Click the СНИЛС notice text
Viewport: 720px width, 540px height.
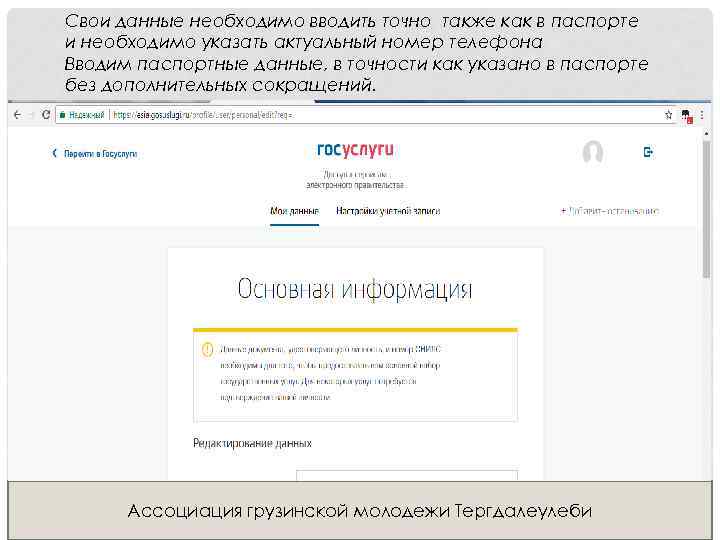tap(330, 373)
